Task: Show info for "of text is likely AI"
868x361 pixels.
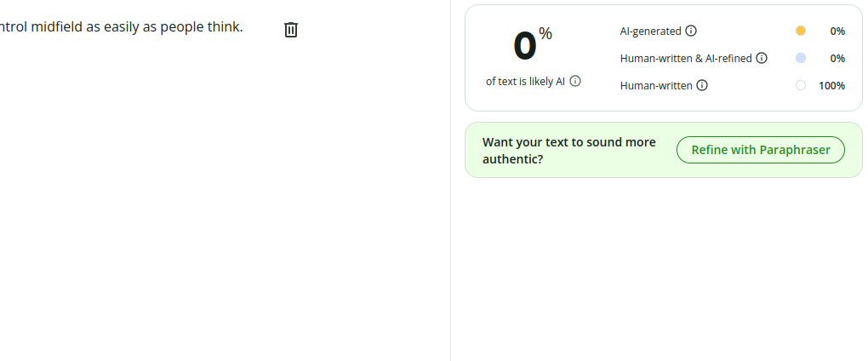Action: [576, 82]
